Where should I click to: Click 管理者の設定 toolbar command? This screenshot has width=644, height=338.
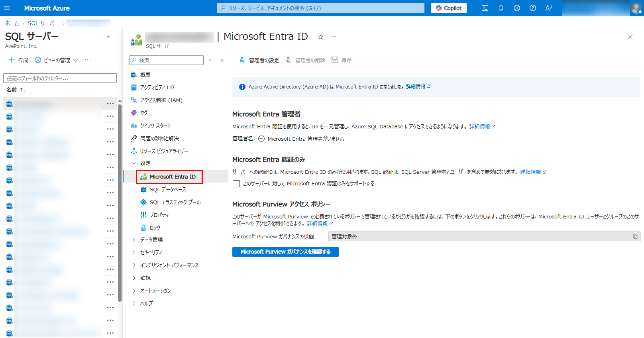(259, 60)
